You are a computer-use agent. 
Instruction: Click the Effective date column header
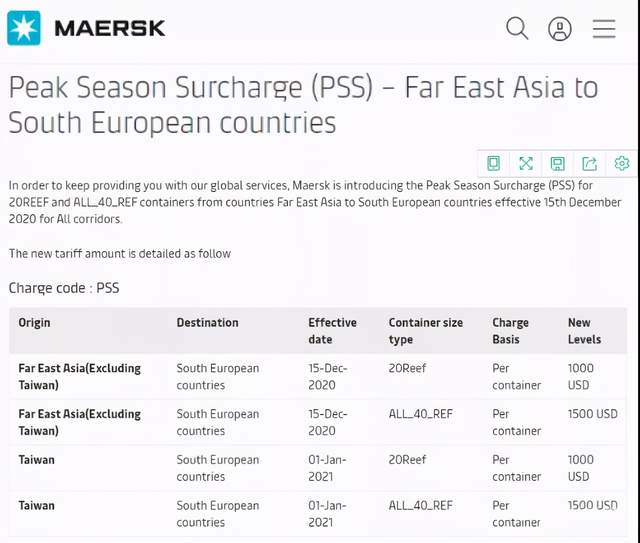332,331
